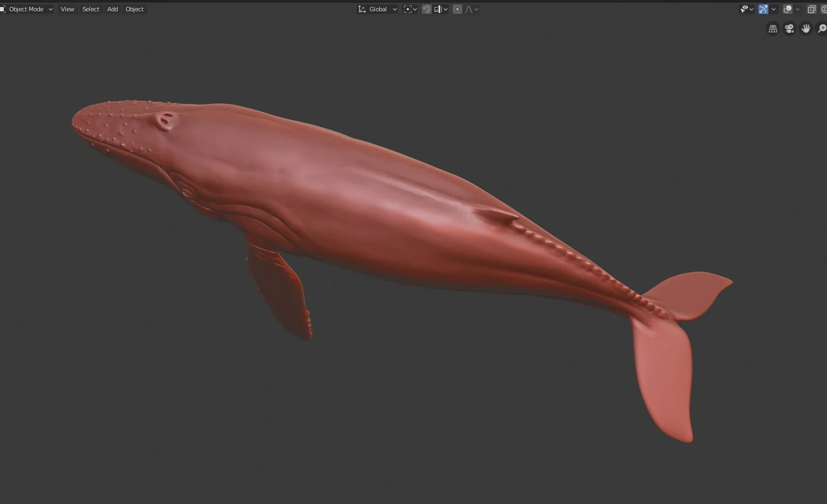Image resolution: width=827 pixels, height=504 pixels.
Task: Toggle the viewport gizmos visibility
Action: [x=763, y=9]
